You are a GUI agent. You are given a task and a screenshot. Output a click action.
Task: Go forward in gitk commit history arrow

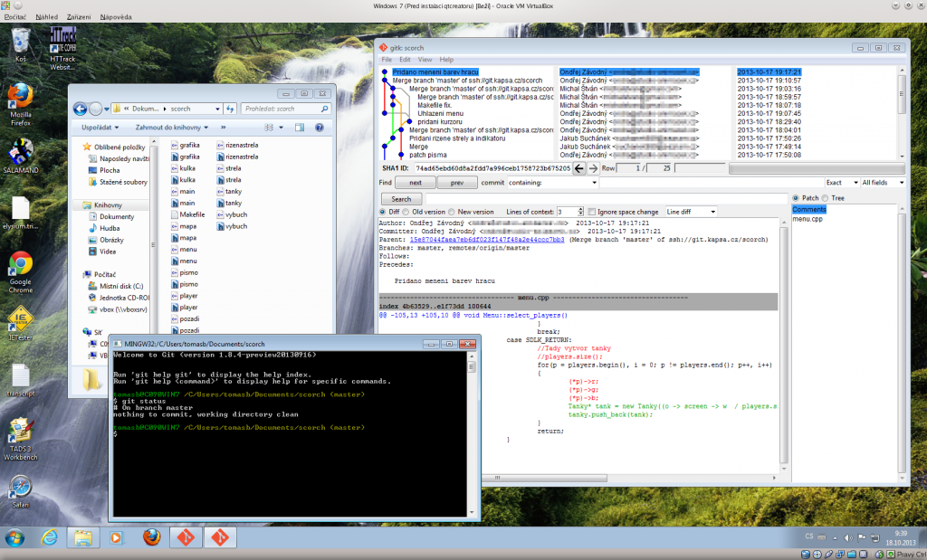pyautogui.click(x=593, y=168)
